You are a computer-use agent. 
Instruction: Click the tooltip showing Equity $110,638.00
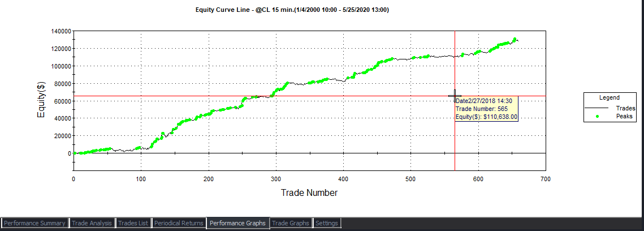(487, 109)
